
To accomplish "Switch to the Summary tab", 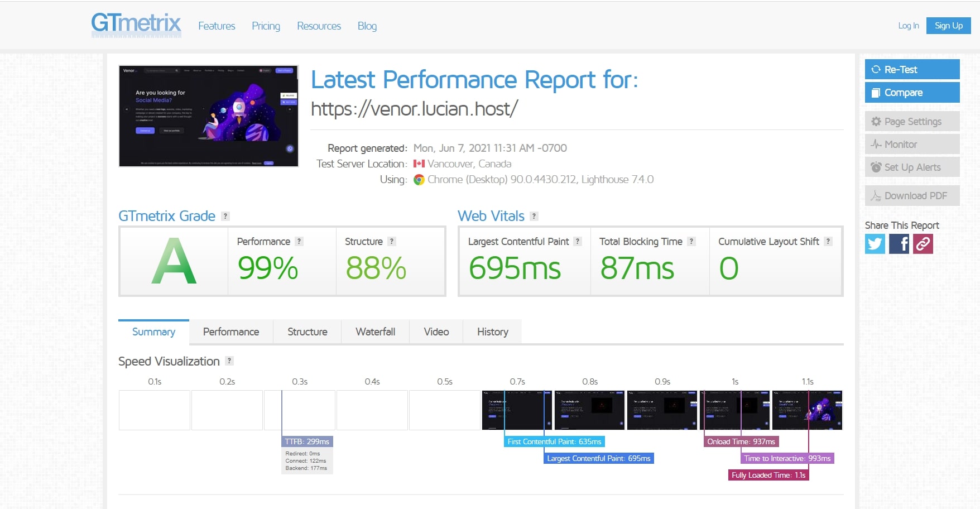I will (153, 332).
